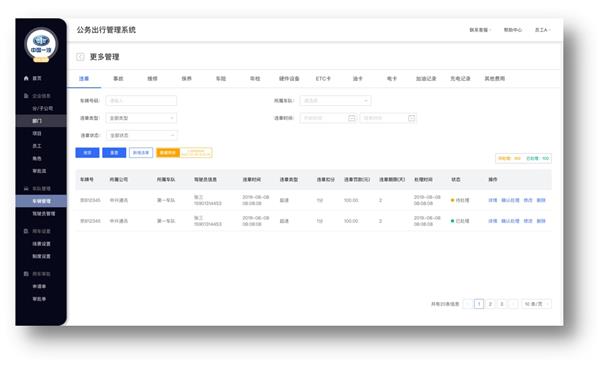Click 删除 in the 已处理 row
600x367 pixels.
pos(541,221)
